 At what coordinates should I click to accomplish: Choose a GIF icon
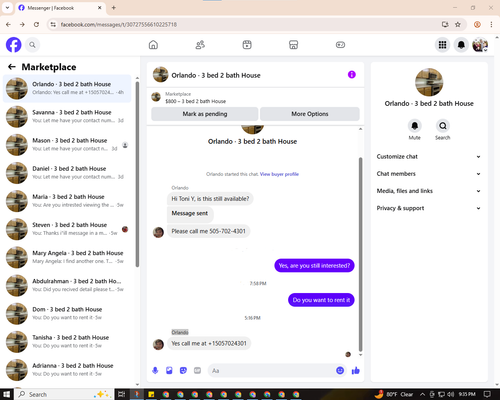click(197, 370)
